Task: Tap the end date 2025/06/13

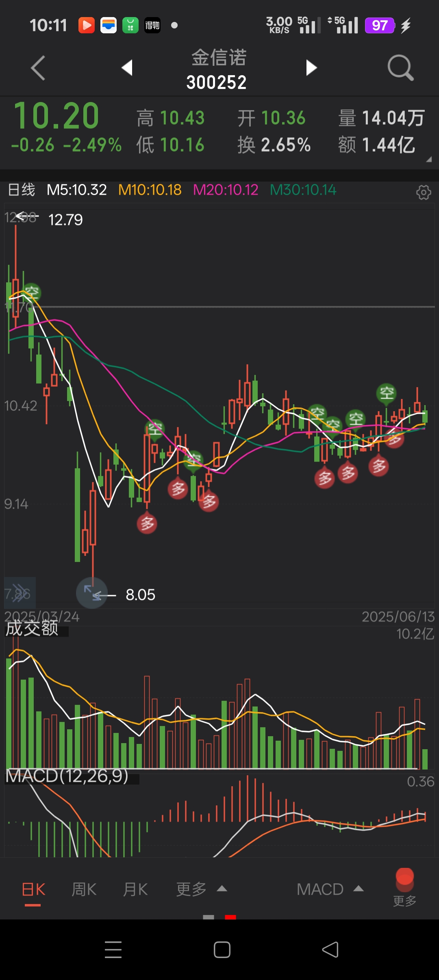Action: pyautogui.click(x=398, y=616)
